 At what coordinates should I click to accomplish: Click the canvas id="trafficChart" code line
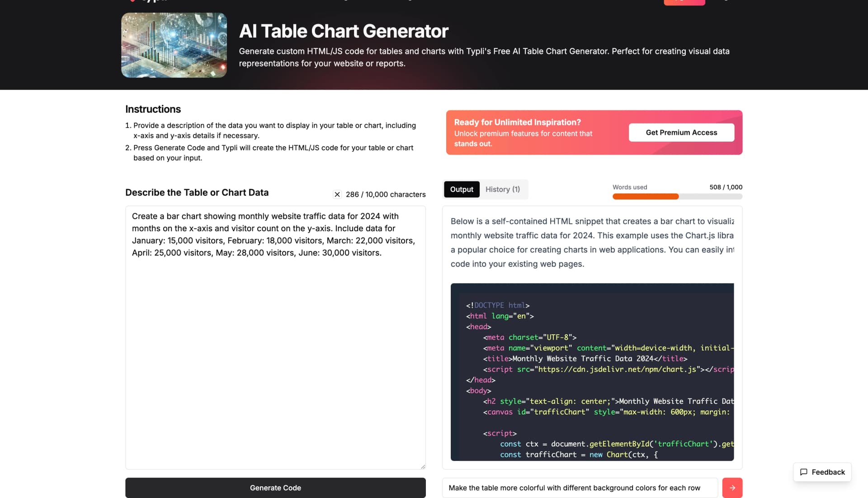tap(606, 412)
